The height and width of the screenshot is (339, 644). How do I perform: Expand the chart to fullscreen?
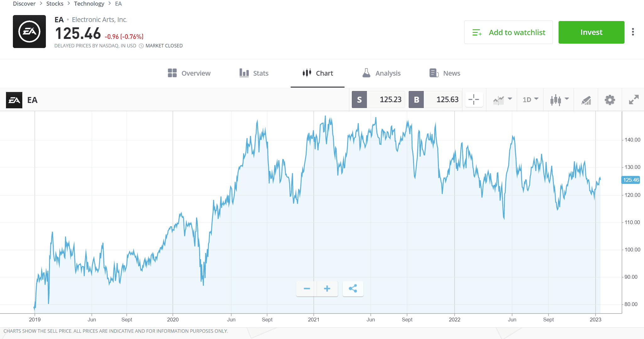coord(633,100)
